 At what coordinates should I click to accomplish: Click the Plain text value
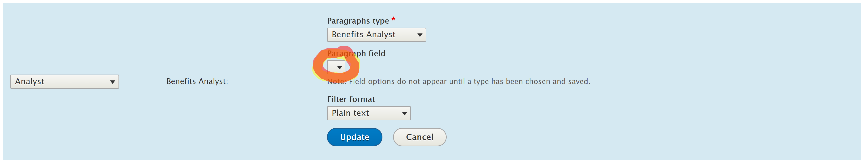point(351,113)
